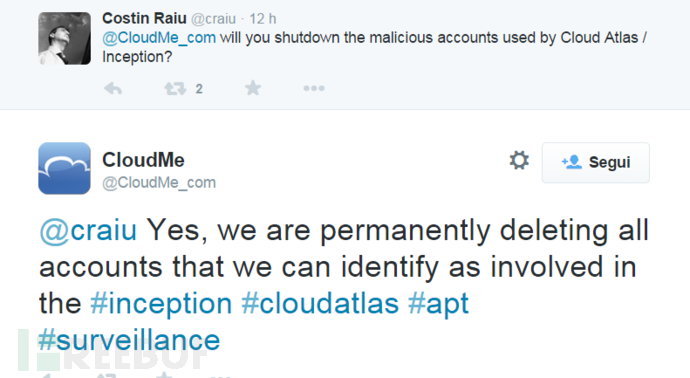Follow CloudMe with the Segui button
The width and height of the screenshot is (690, 378).
tap(595, 162)
